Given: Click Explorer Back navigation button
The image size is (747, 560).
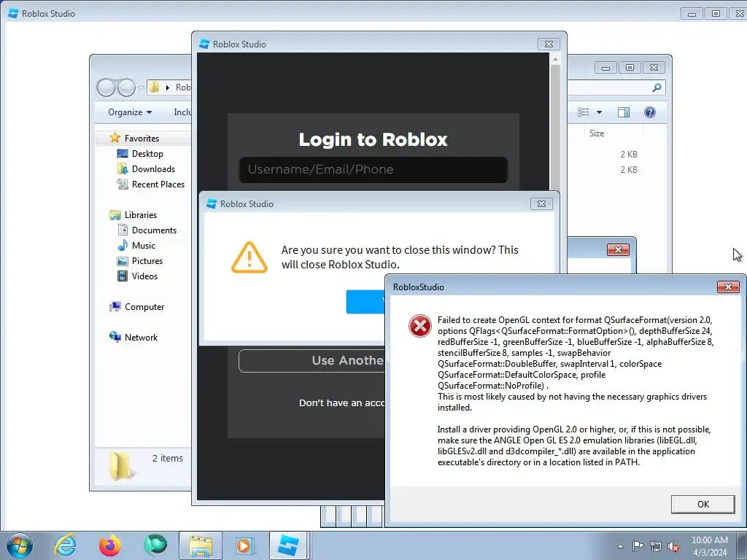Looking at the screenshot, I should pyautogui.click(x=106, y=87).
